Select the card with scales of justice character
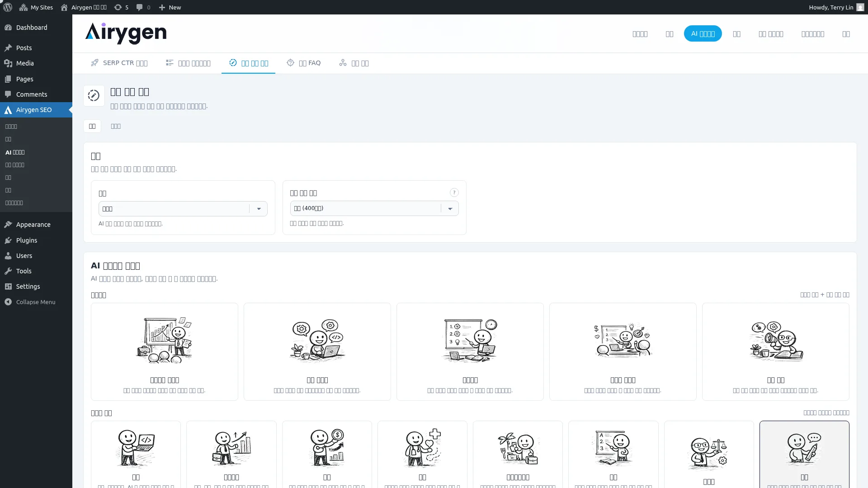Image resolution: width=868 pixels, height=488 pixels. pos(709,454)
